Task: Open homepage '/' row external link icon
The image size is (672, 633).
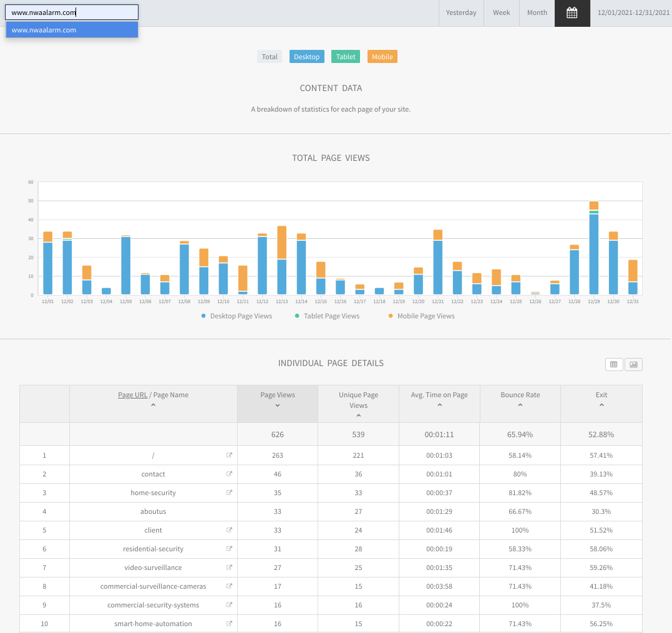Action: click(x=229, y=455)
